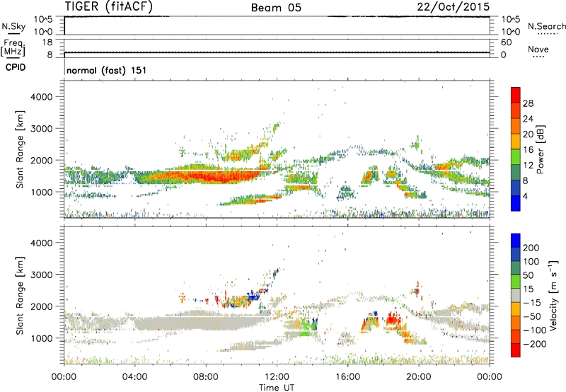The image size is (566, 392).
Task: Click the 04:00 time tick label
Action: 135,377
